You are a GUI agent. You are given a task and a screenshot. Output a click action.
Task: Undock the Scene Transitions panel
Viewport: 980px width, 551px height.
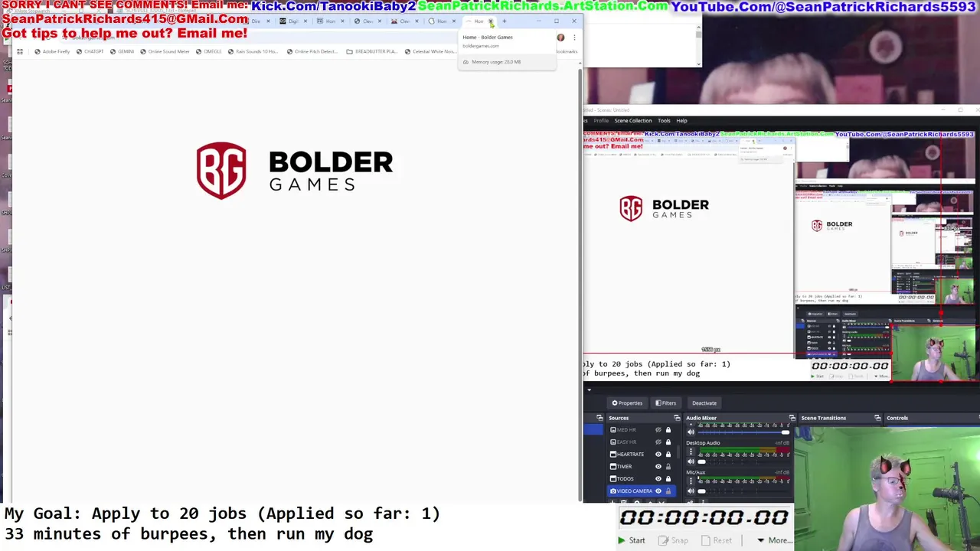pyautogui.click(x=877, y=418)
